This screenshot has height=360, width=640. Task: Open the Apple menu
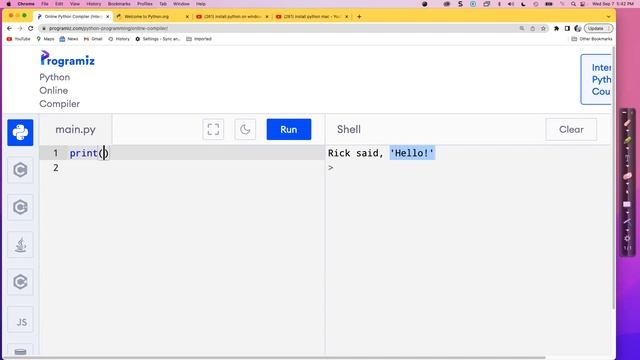[x=9, y=4]
